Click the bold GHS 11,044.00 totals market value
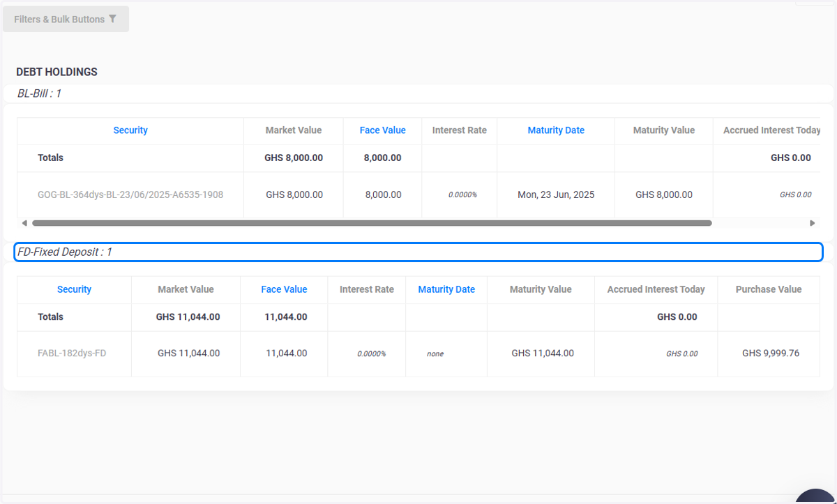837x504 pixels. pyautogui.click(x=188, y=317)
